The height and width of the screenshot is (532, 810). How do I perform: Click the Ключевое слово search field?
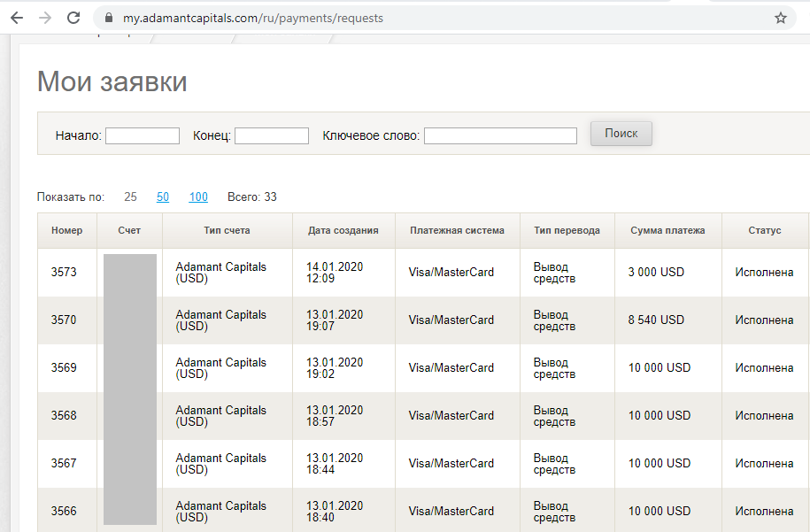point(500,135)
